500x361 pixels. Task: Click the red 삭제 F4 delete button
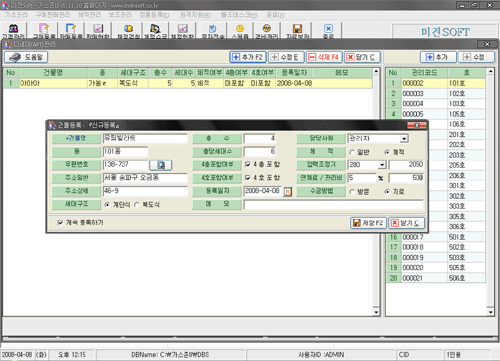pos(324,57)
